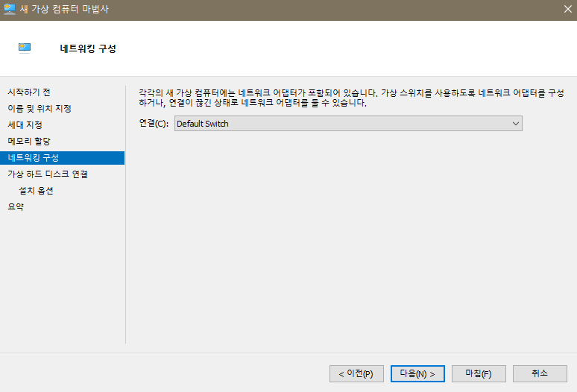Go to the 요약 step

16,206
